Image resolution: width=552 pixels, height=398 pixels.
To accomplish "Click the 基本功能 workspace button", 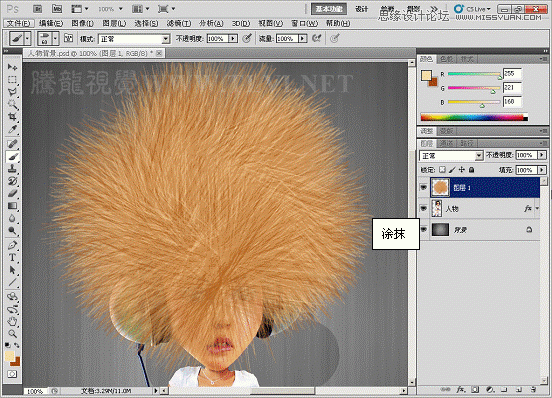I will pos(329,9).
